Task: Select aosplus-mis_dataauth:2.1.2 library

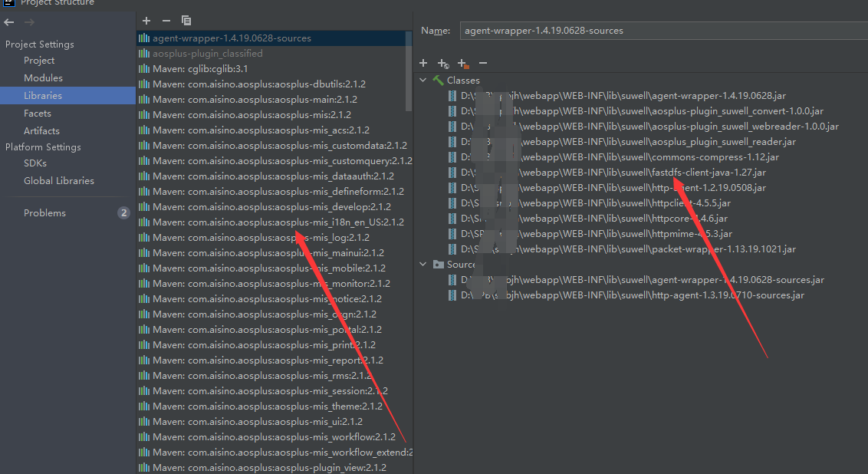Action: coord(275,176)
